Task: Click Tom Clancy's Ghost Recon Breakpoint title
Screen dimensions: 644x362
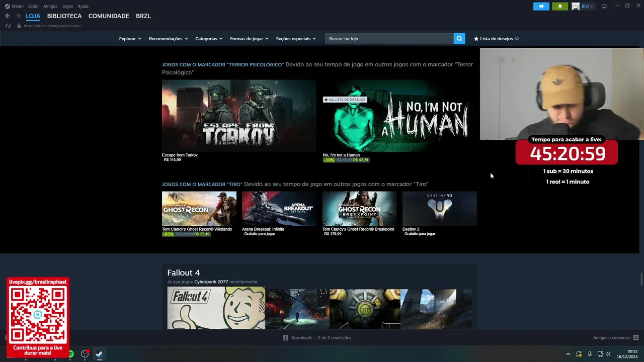Action: (x=358, y=229)
